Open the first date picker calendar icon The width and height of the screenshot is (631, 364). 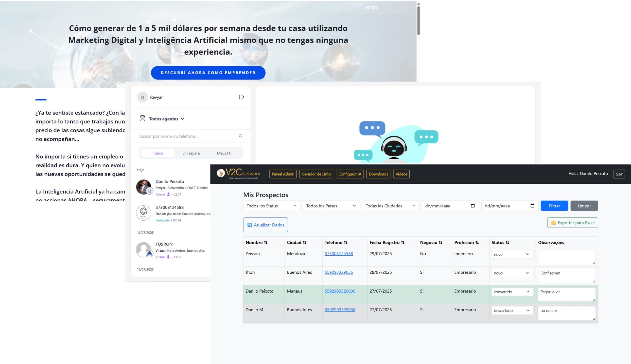tap(473, 205)
